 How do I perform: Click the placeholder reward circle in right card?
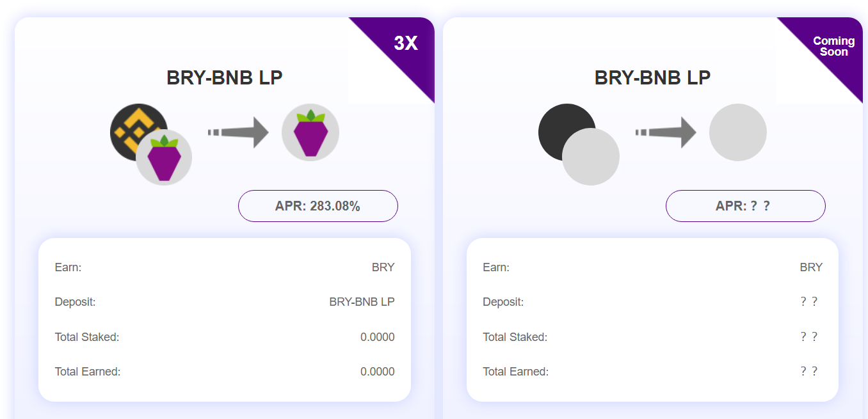click(738, 132)
